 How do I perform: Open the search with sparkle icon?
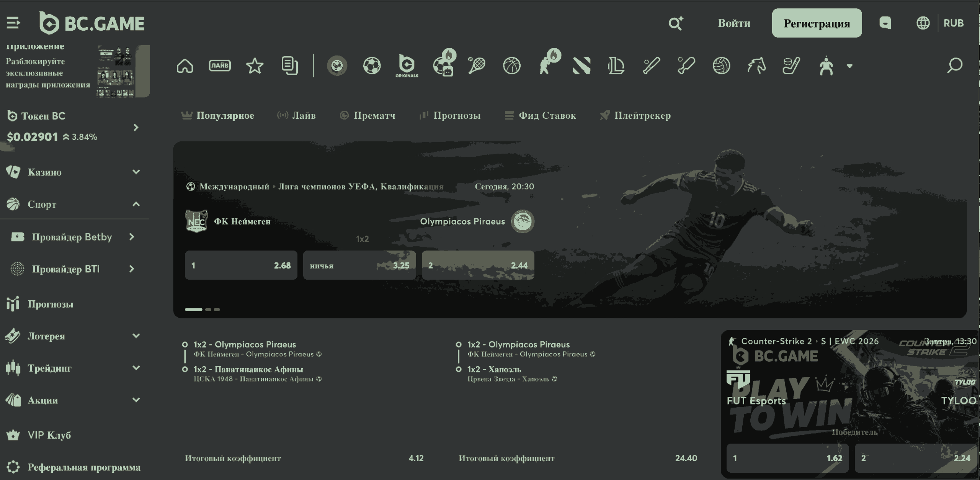(676, 23)
